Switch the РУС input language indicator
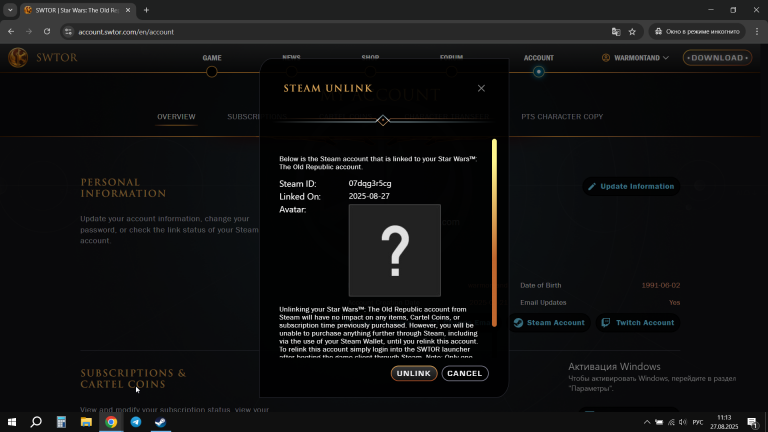The width and height of the screenshot is (768, 432). [698, 422]
